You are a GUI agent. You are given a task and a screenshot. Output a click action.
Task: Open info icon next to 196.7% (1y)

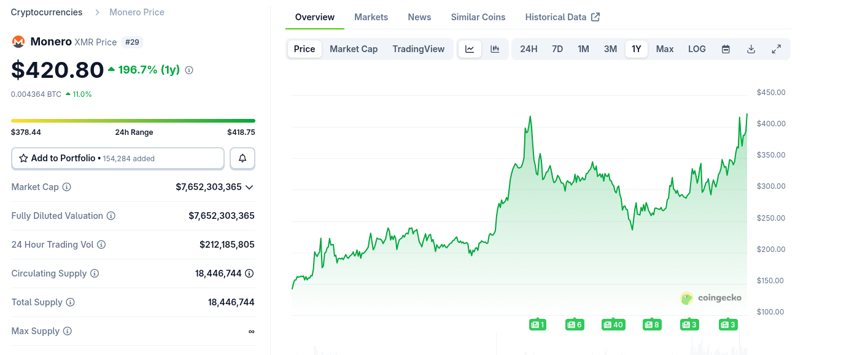[x=189, y=70]
